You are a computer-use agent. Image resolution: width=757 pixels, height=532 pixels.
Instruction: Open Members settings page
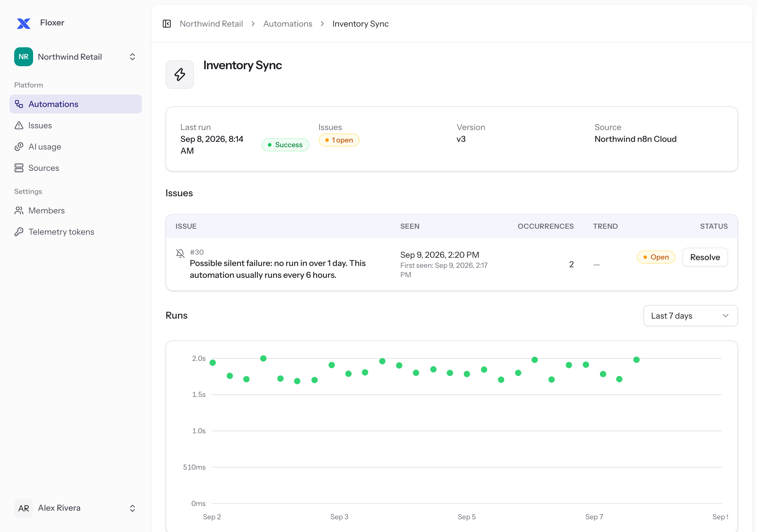pos(76,211)
